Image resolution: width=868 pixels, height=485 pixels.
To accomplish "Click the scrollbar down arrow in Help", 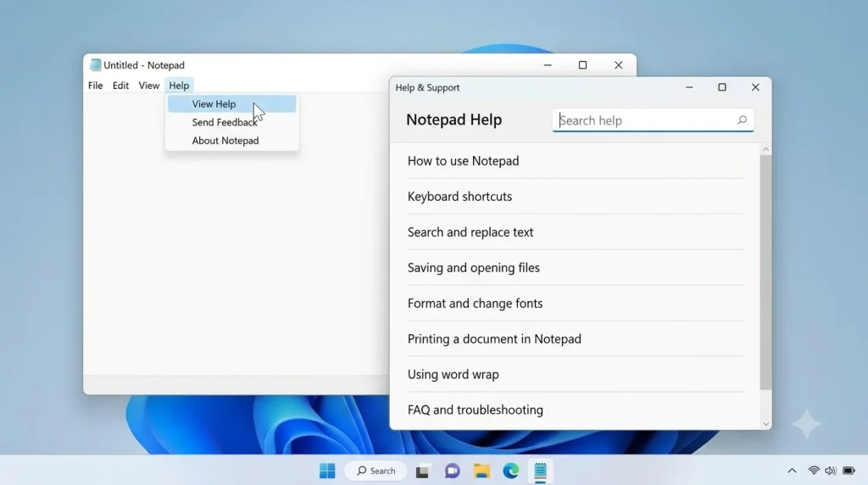I will tap(765, 424).
